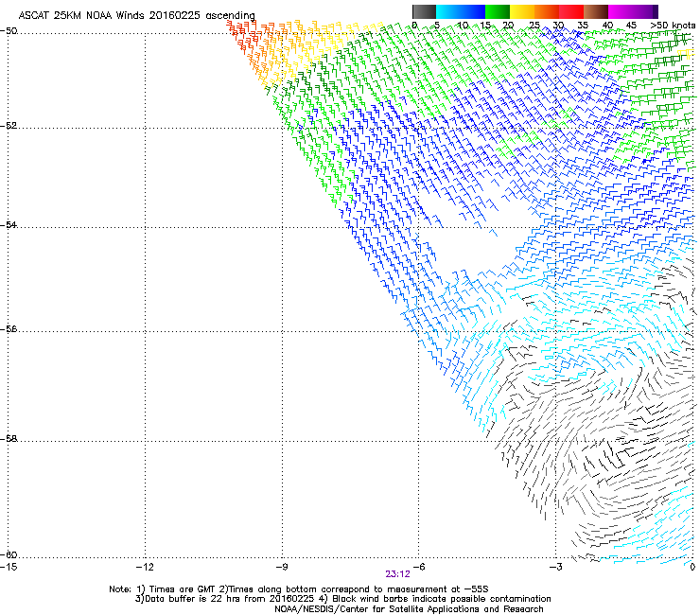This screenshot has height=615, width=700.
Task: Click the '-56' latitude axis label
Action: [x=9, y=329]
